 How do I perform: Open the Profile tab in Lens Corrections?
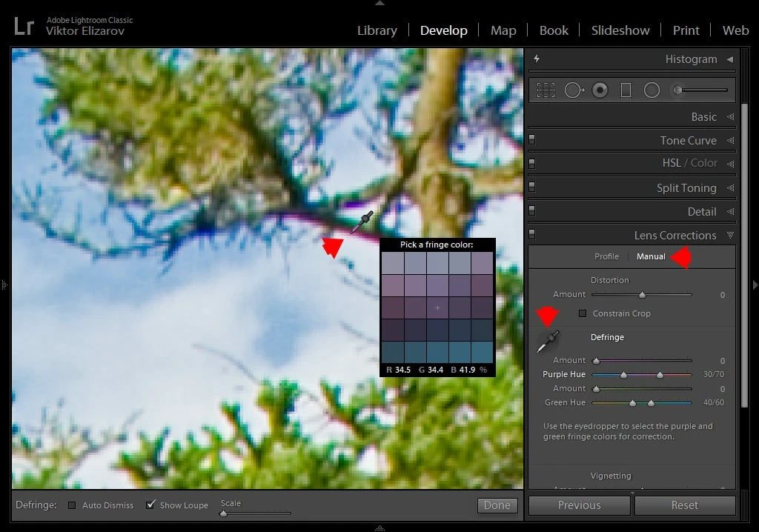[606, 256]
